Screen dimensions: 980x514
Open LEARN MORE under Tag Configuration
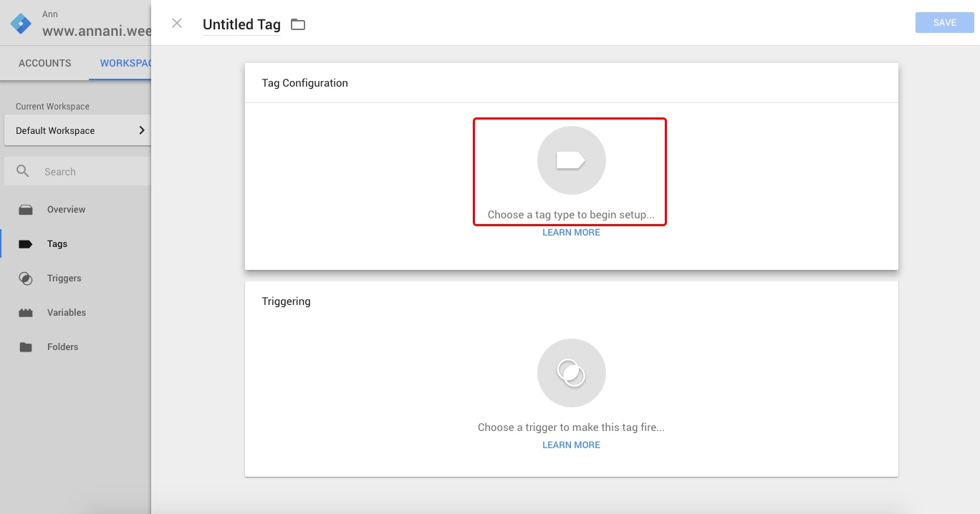point(571,233)
